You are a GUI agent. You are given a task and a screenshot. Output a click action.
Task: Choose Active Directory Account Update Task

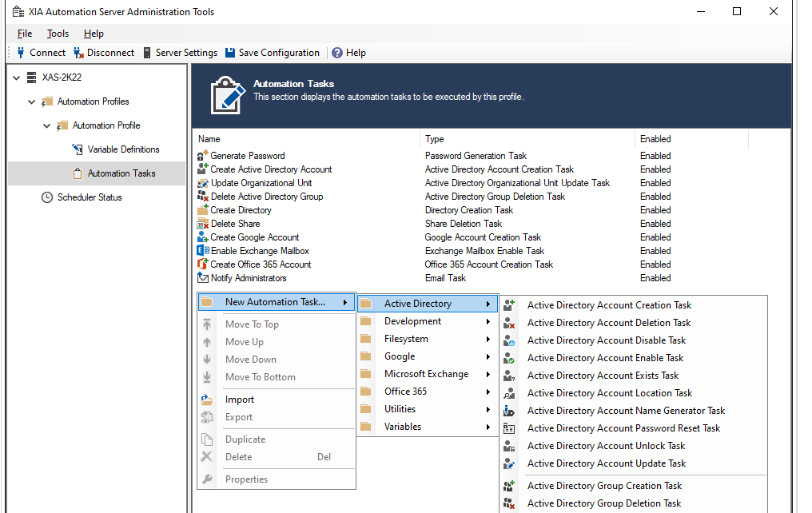point(607,463)
